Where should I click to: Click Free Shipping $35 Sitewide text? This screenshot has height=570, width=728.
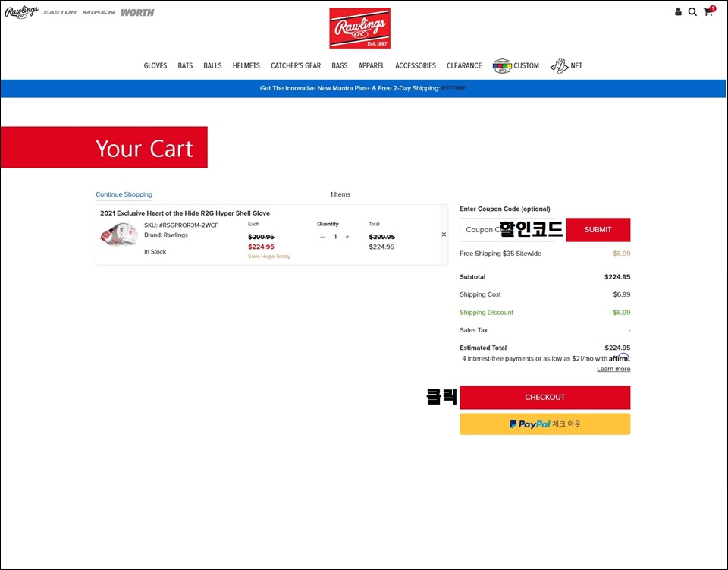coord(500,254)
